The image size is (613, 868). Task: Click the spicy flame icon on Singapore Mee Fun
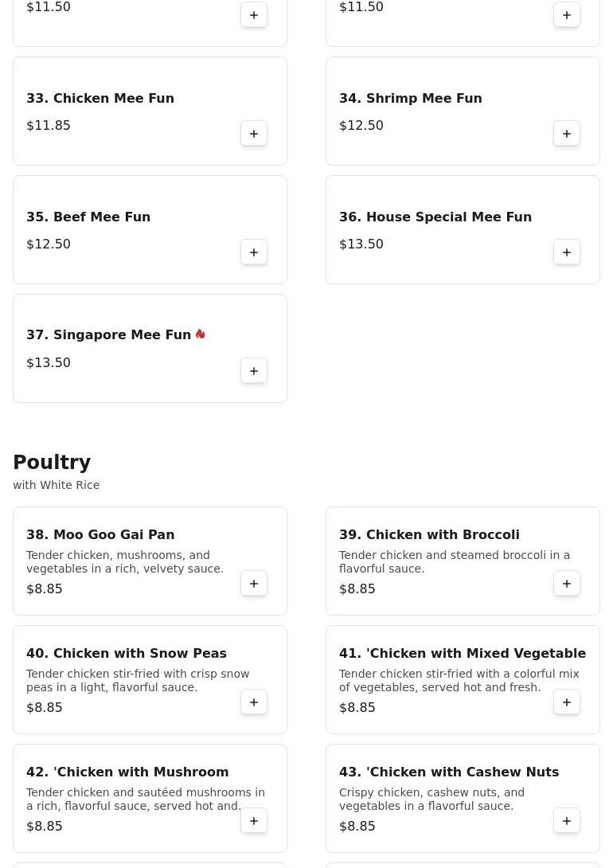[201, 334]
